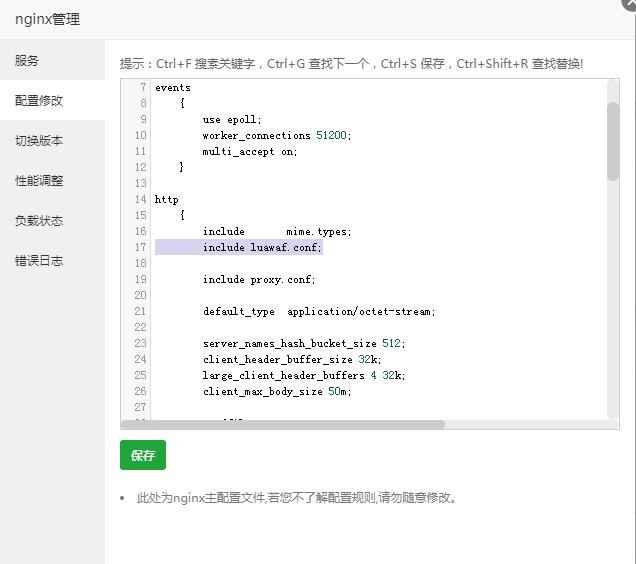This screenshot has width=636, height=564.
Task: Click the large_client_header_buffers line
Action: [x=304, y=376]
